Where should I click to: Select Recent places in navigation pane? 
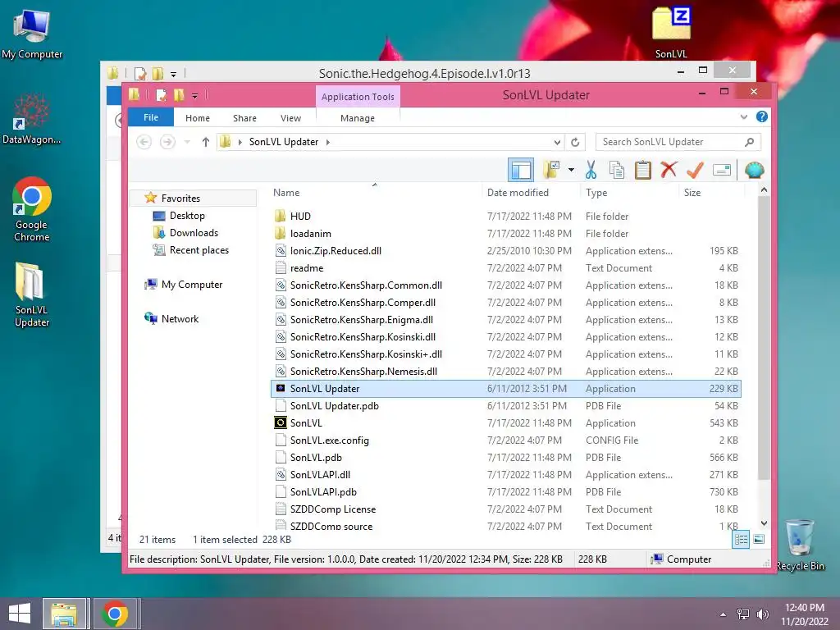coord(199,249)
